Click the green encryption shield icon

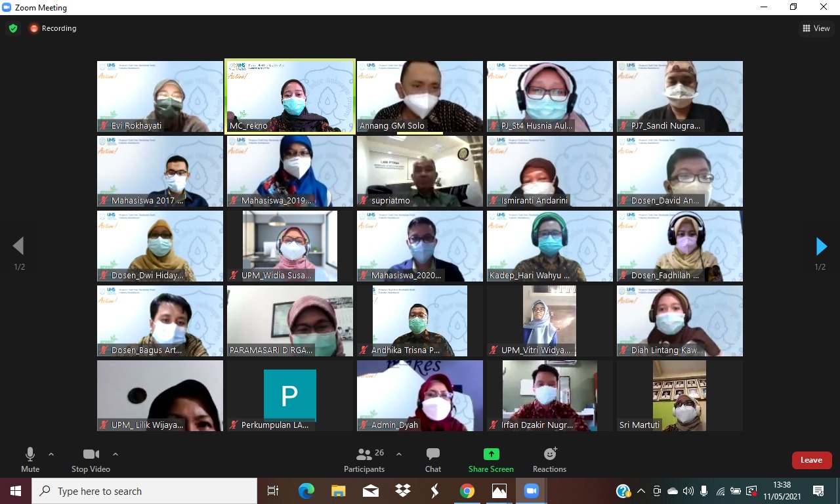[x=13, y=28]
